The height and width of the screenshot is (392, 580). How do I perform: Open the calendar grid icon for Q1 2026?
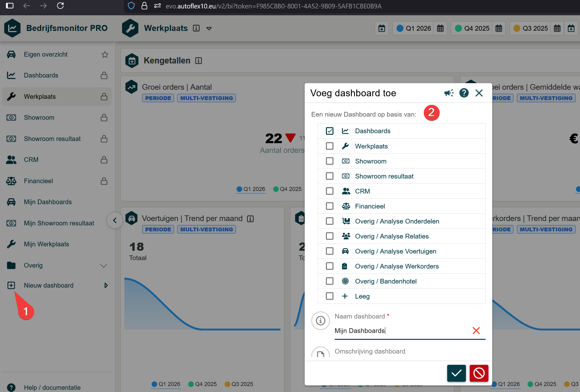[x=440, y=28]
